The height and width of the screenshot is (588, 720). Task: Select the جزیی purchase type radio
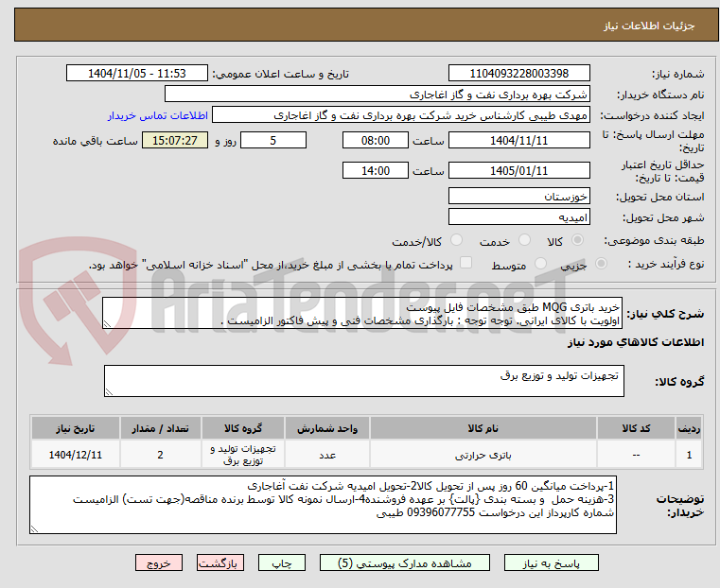click(601, 263)
